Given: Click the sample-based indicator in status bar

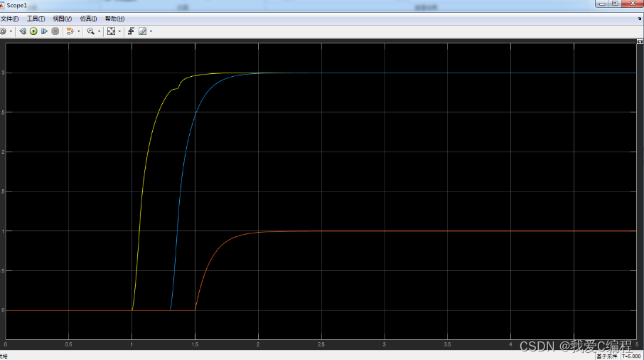Looking at the screenshot, I should [607, 356].
